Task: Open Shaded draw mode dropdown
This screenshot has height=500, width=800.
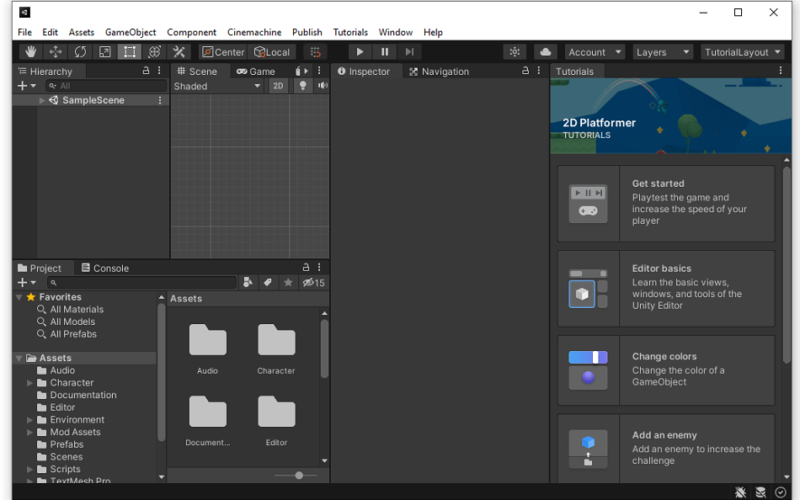Action: point(217,86)
